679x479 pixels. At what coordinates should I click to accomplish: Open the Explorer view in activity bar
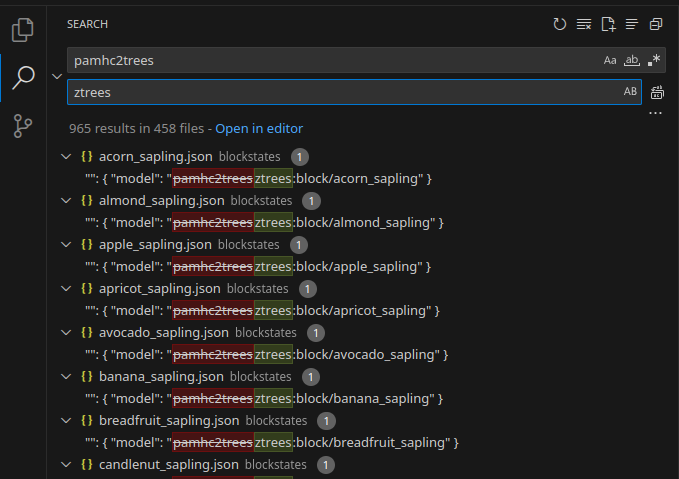(x=23, y=30)
